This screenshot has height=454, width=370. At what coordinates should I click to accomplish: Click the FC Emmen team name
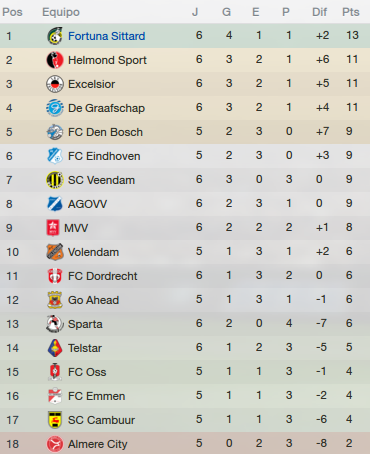pos(97,396)
